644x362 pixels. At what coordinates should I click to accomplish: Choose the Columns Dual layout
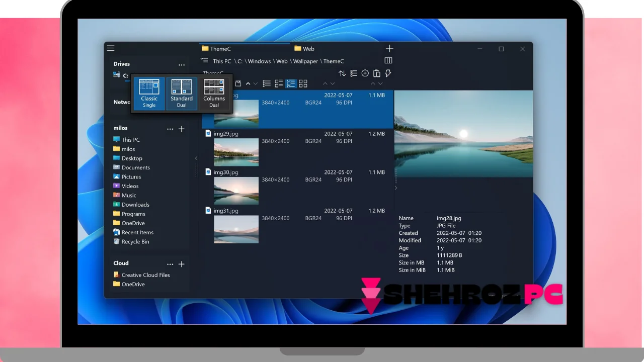tap(214, 94)
